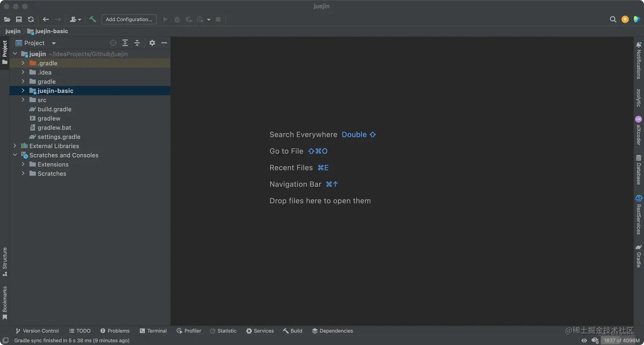Image resolution: width=644 pixels, height=345 pixels.
Task: Select build.gradle file
Action: (x=55, y=109)
